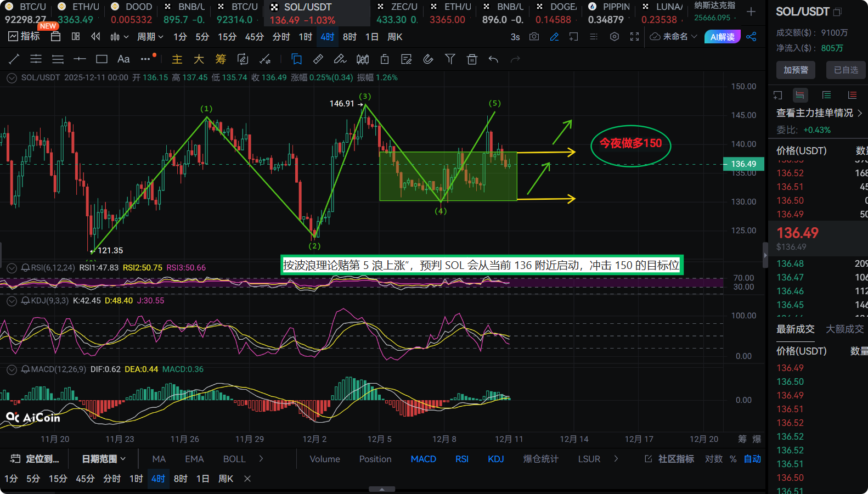Click the undo arrow in drawing toolbar
This screenshot has width=868, height=494.
tap(493, 59)
